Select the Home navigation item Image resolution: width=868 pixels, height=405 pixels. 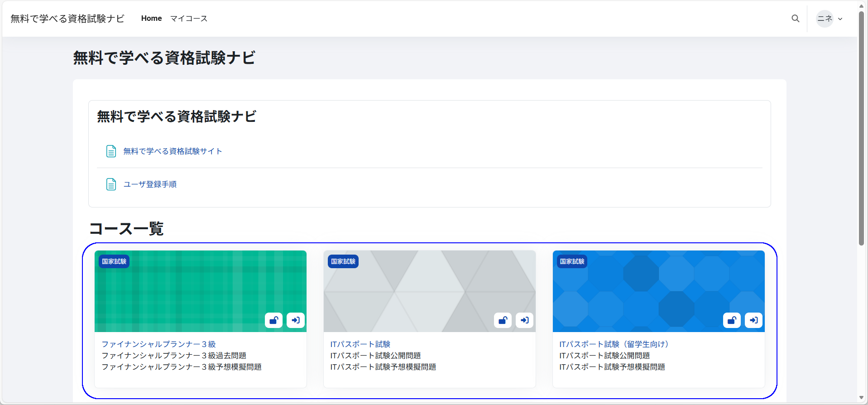click(151, 19)
